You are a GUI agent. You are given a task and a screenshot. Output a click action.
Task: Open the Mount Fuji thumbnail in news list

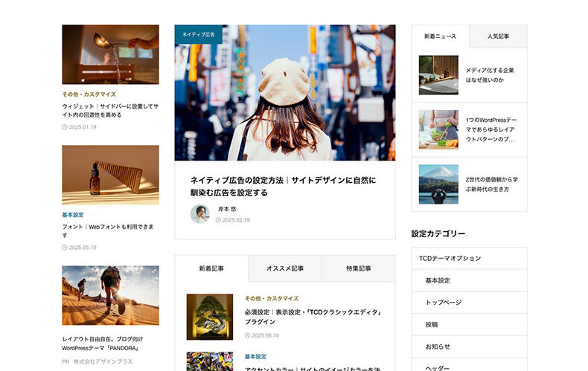[438, 184]
